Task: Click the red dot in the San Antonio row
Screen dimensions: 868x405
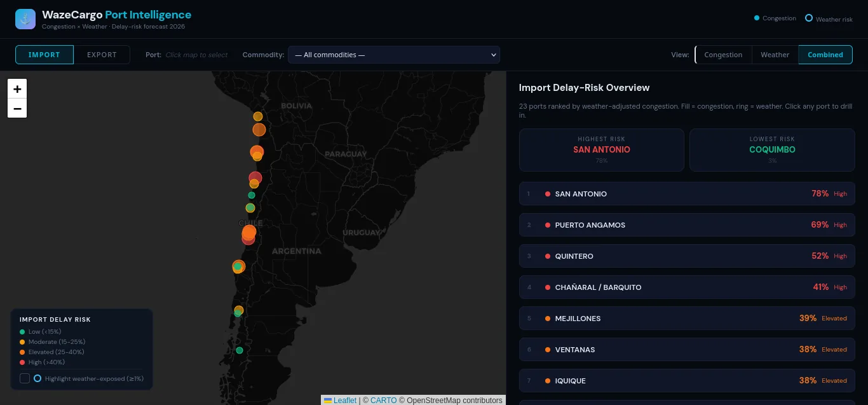Action: 548,194
